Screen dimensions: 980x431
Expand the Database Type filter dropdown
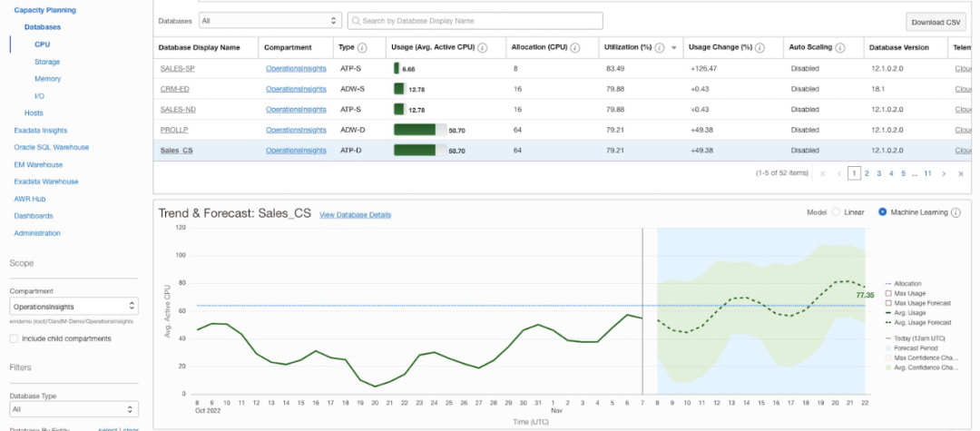point(73,409)
